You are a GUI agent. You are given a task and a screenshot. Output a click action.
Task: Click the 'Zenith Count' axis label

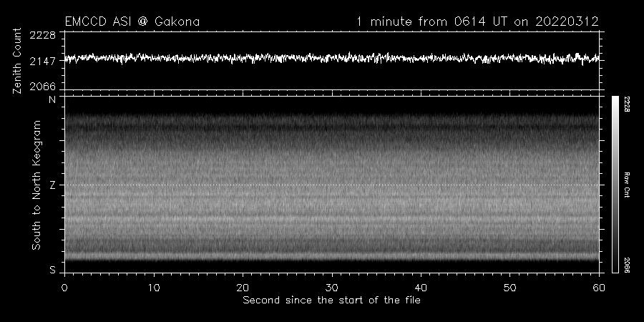17,61
